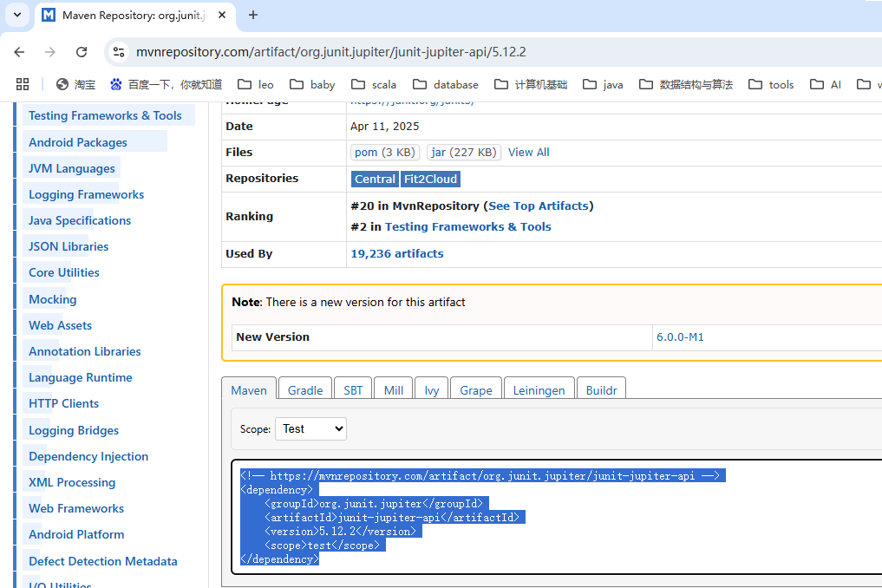Open a new browser tab
882x588 pixels.
click(253, 16)
